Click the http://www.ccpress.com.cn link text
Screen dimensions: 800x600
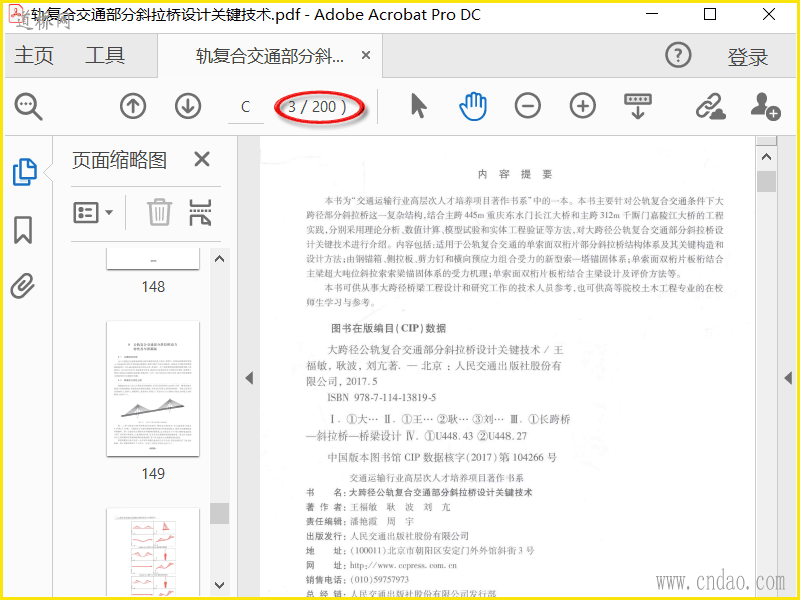(403, 565)
